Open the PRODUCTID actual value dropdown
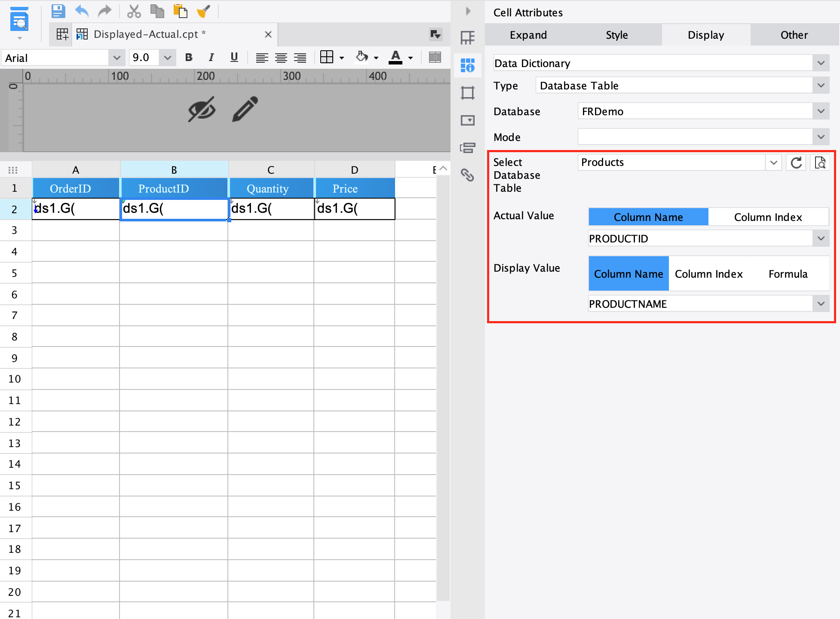This screenshot has width=840, height=619. click(822, 238)
